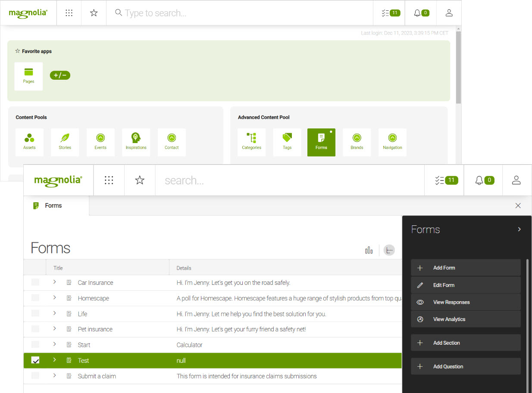The height and width of the screenshot is (393, 532).
Task: Tick the Homescape row checkbox
Action: point(35,298)
